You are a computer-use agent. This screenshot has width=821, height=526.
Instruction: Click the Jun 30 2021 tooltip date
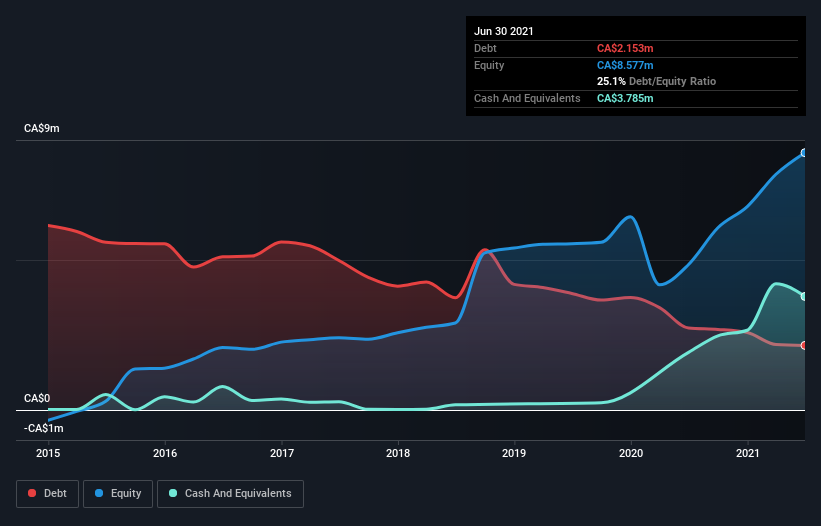click(x=504, y=31)
